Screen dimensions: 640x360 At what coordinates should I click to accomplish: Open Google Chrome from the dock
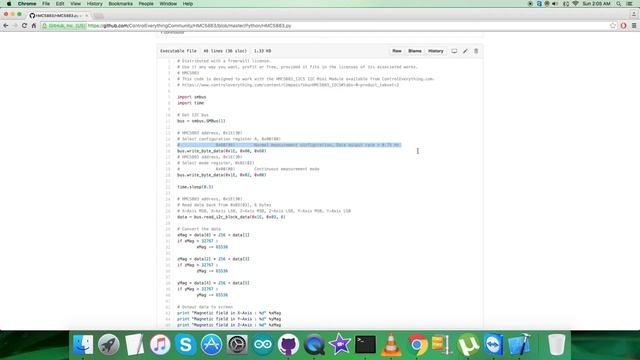point(417,345)
